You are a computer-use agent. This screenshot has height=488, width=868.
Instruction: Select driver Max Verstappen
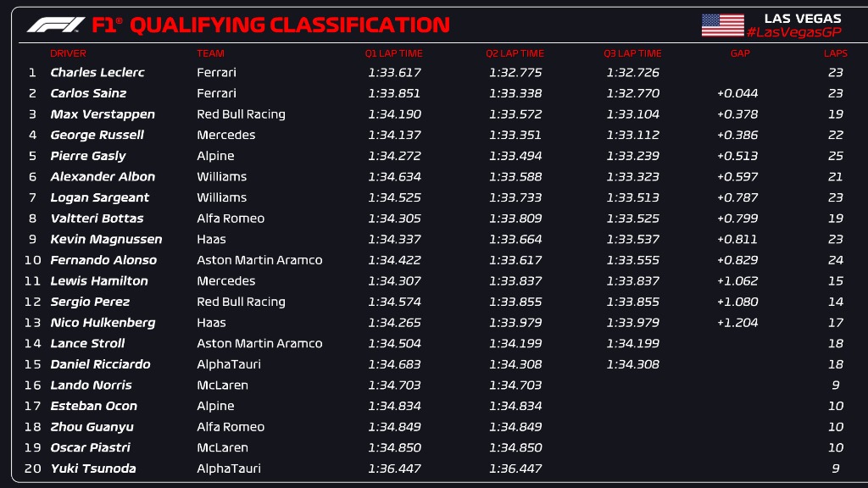pyautogui.click(x=102, y=114)
